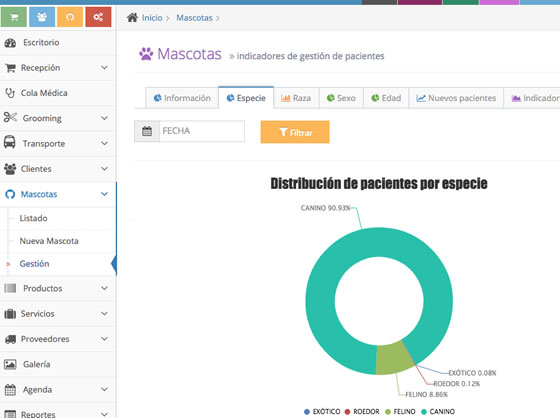The image size is (560, 420).
Task: Click the EXÓTICO 0.08% chart label
Action: (x=472, y=373)
